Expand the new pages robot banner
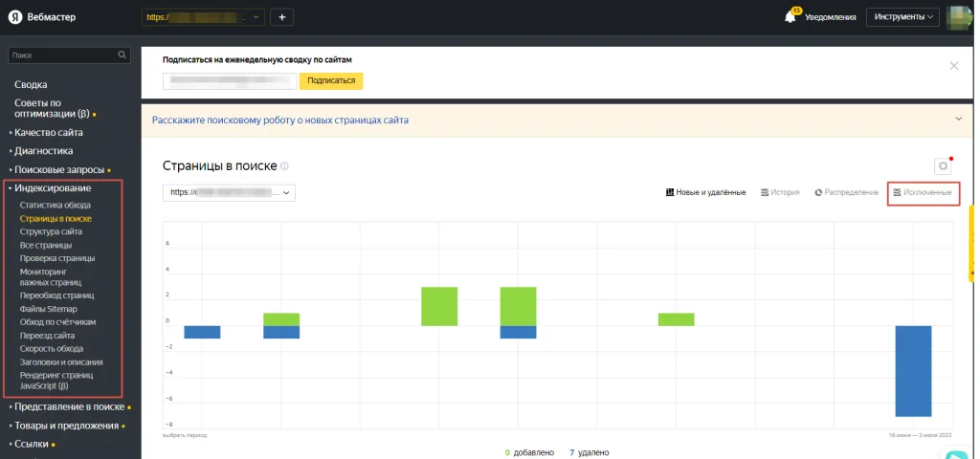The width and height of the screenshot is (980, 459). point(958,120)
